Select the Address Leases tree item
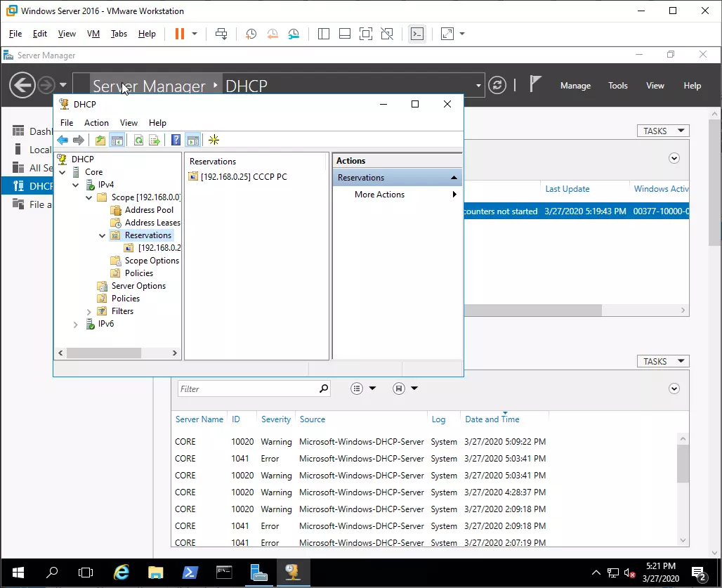The width and height of the screenshot is (722, 588). coord(152,223)
